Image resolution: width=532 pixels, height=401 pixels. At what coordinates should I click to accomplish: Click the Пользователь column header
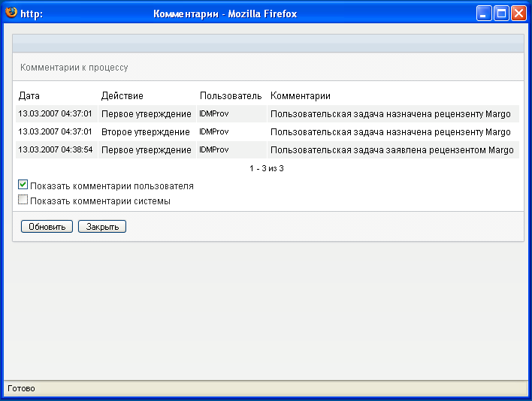(x=231, y=96)
